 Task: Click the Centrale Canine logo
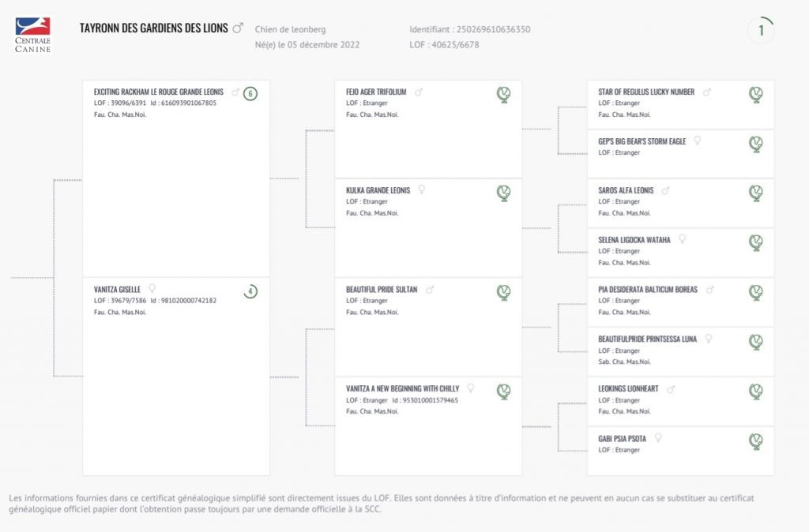[32, 35]
